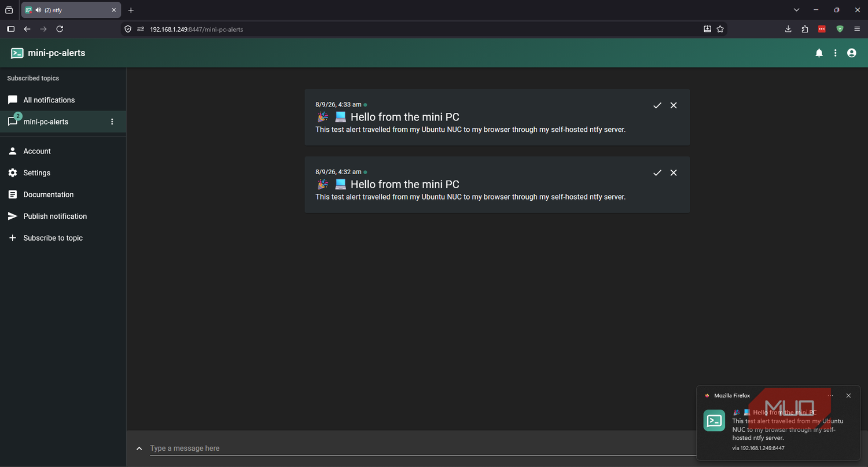Expand the publish dialog with the chevron
868x467 pixels.
tap(139, 448)
